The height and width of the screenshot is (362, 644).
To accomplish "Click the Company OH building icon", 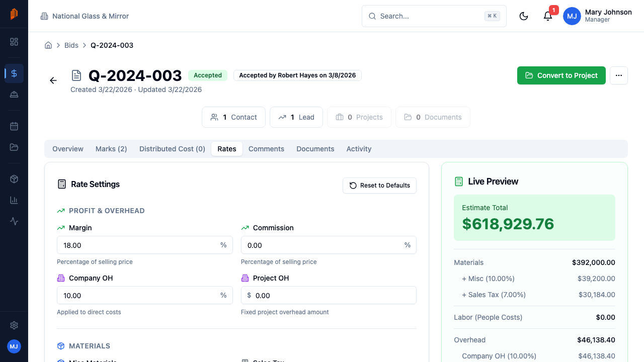I will 61,278.
